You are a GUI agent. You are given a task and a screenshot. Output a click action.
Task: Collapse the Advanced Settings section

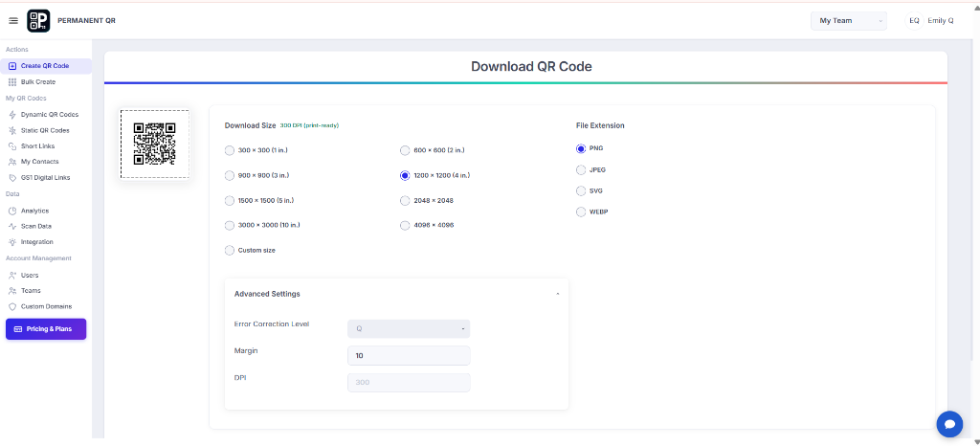(558, 294)
